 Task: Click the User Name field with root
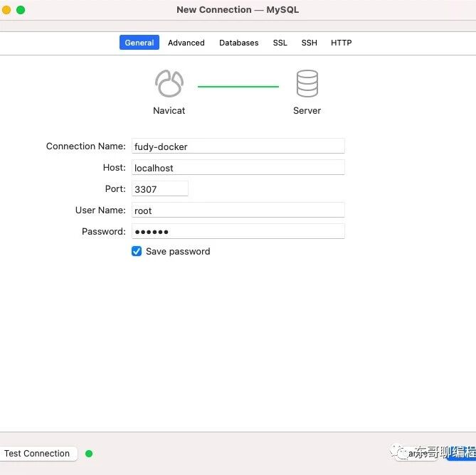coord(238,210)
